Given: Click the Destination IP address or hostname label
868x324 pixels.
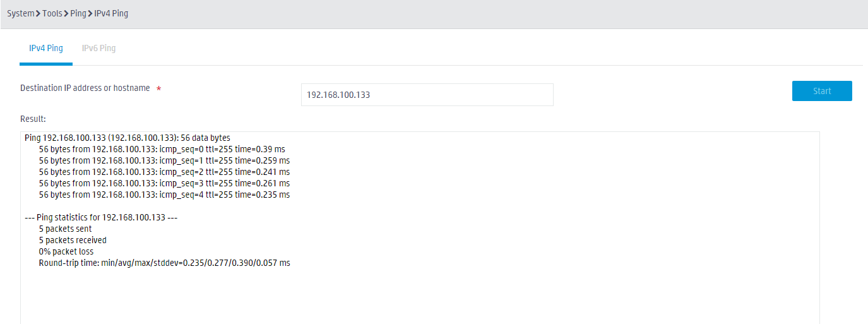Looking at the screenshot, I should [x=85, y=88].
